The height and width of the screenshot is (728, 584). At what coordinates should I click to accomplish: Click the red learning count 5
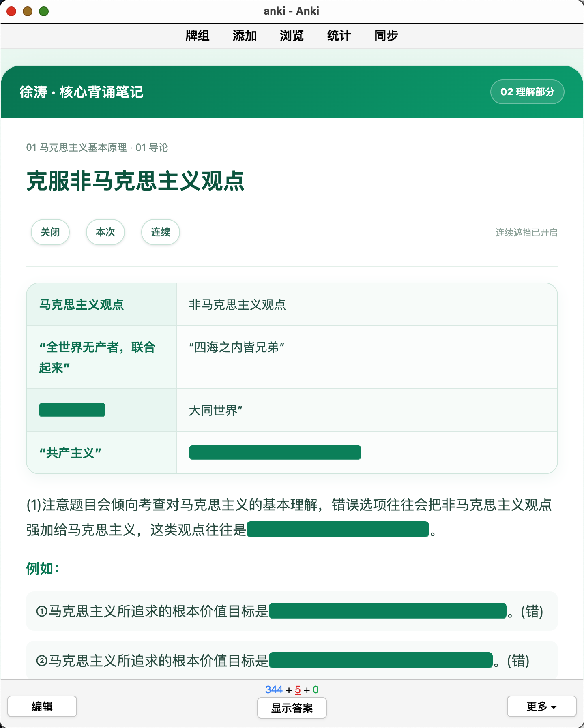(x=298, y=689)
